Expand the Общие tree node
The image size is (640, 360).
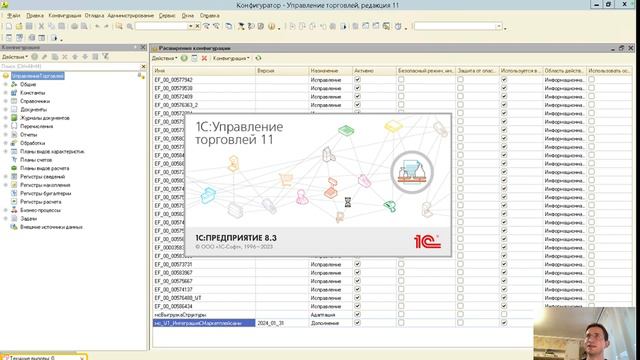tap(6, 84)
